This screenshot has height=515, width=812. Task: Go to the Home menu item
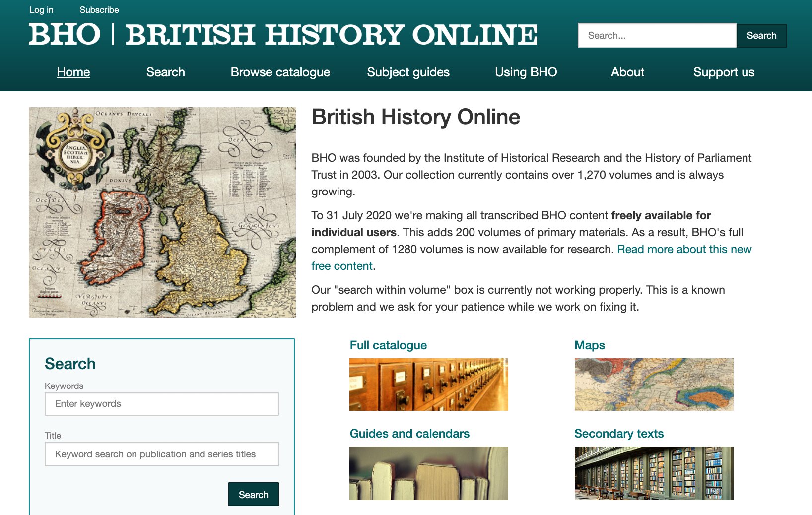click(x=73, y=72)
